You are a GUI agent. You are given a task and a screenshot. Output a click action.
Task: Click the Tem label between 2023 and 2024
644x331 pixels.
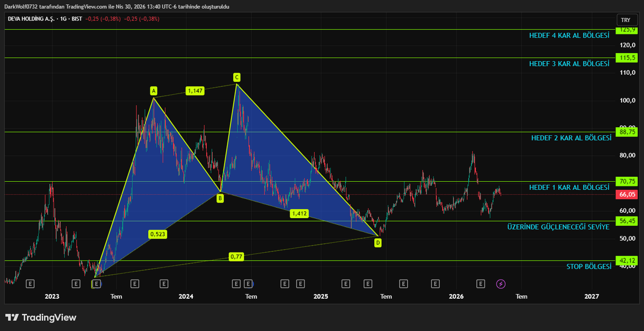(x=116, y=296)
